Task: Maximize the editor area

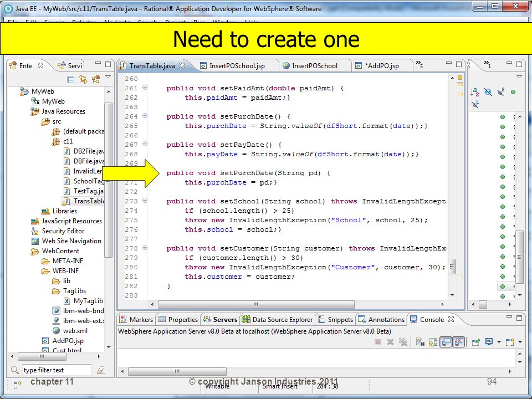Action: coord(459,64)
